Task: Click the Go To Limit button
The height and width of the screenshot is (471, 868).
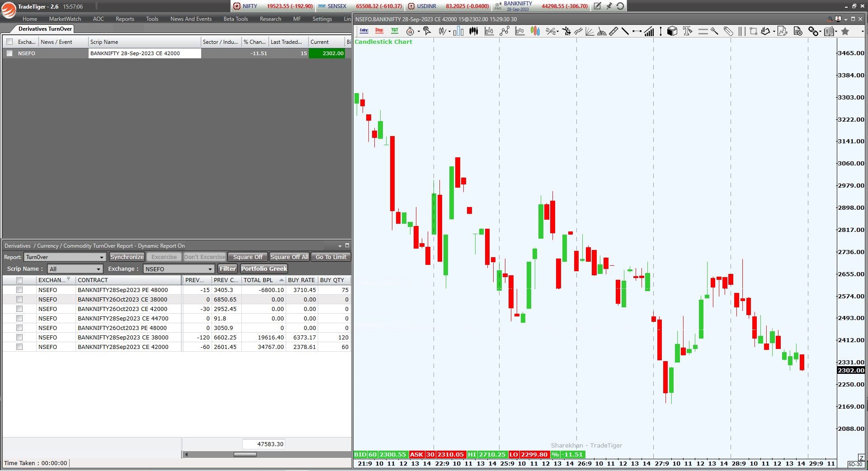Action: pos(331,257)
